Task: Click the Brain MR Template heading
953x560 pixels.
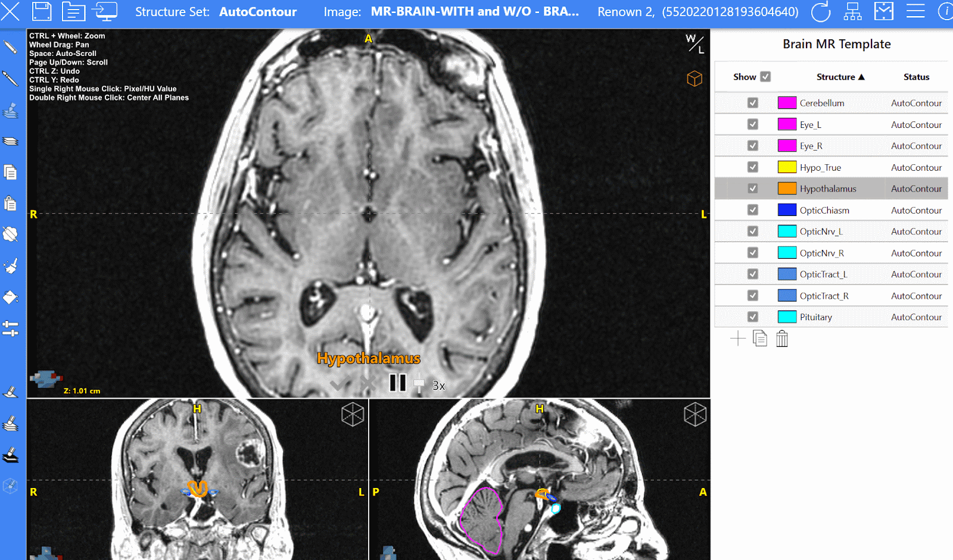Action: coord(836,44)
